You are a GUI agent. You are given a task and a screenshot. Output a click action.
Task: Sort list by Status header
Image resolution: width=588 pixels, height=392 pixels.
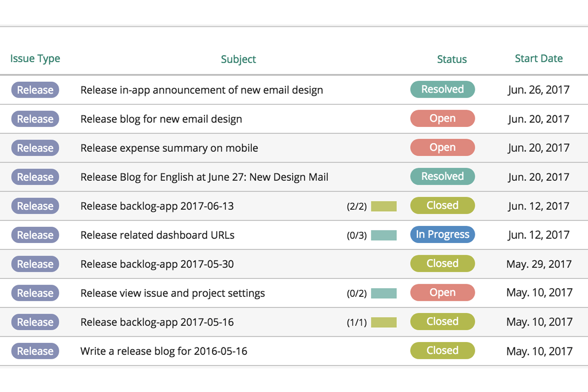pyautogui.click(x=452, y=59)
